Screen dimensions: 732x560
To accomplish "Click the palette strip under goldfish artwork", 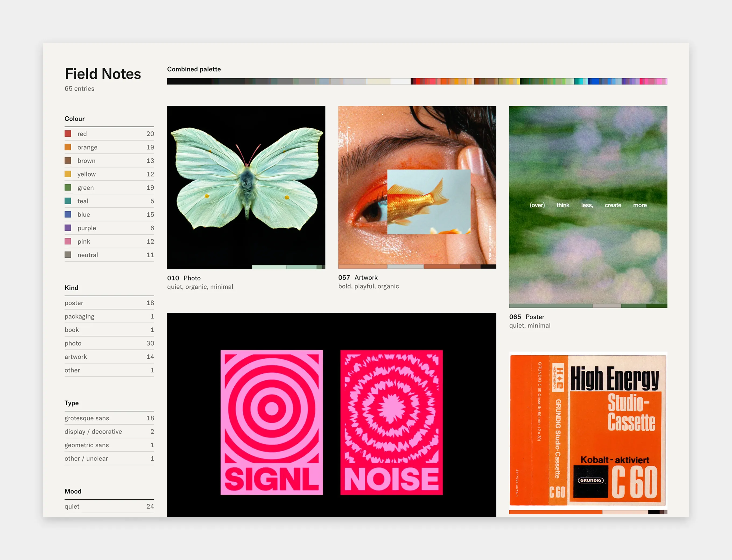I will 417,266.
